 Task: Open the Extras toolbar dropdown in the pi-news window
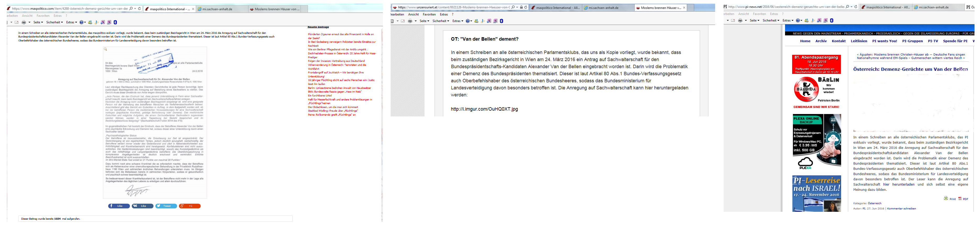[x=787, y=20]
